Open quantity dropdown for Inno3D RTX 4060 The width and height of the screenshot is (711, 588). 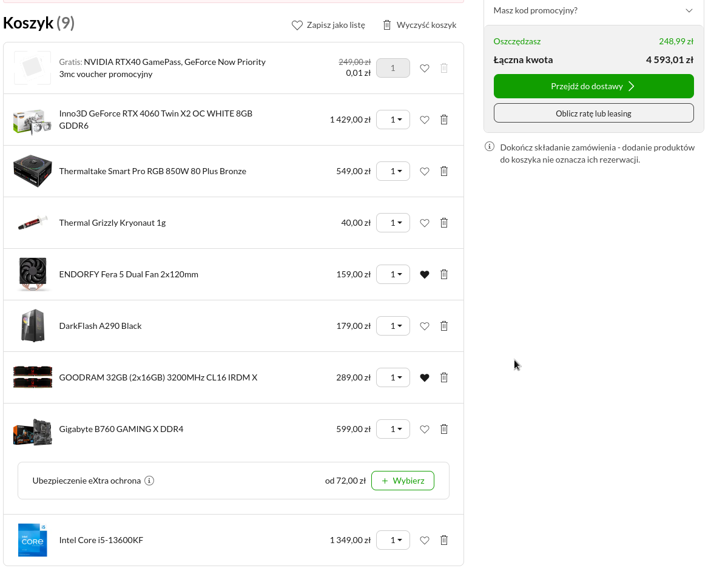coord(393,120)
